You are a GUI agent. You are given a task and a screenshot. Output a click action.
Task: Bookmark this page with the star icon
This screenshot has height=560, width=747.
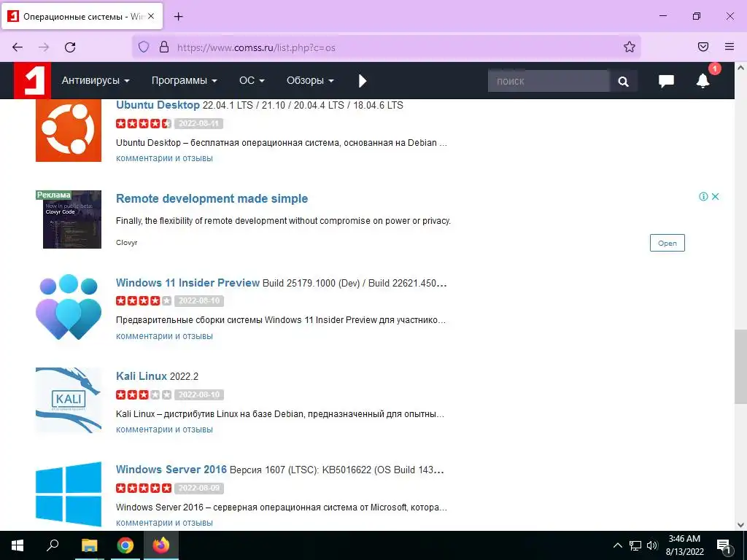coord(630,47)
